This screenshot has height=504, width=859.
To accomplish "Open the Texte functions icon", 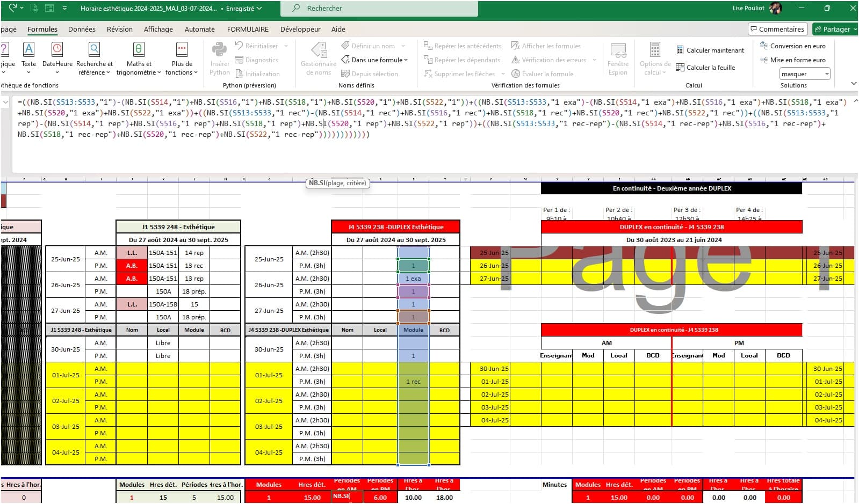I will coord(28,49).
